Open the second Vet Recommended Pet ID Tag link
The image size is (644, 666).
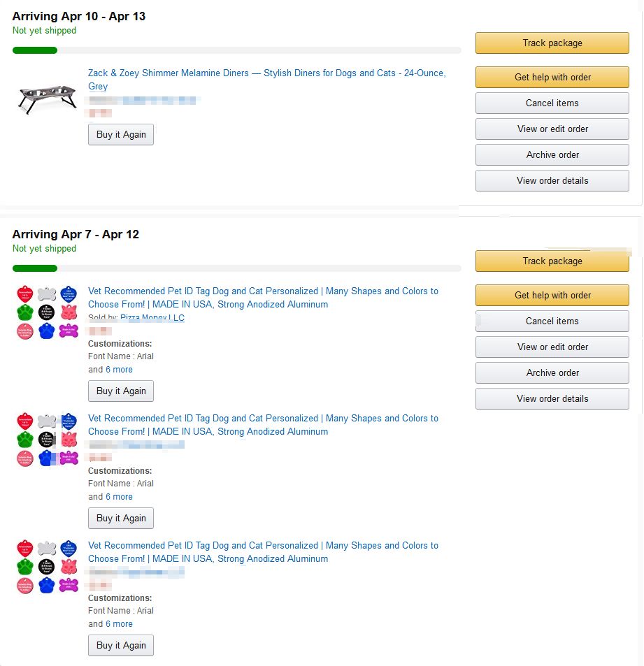pos(263,425)
